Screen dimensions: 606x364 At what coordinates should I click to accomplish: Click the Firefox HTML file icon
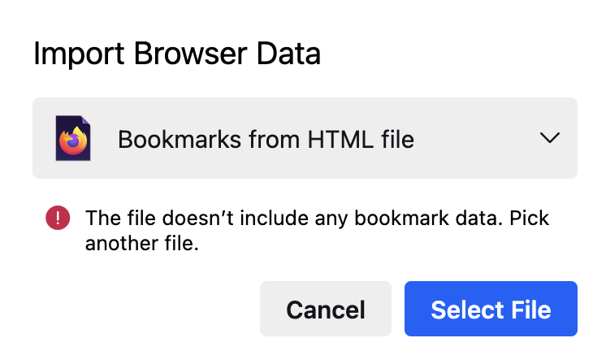point(73,138)
